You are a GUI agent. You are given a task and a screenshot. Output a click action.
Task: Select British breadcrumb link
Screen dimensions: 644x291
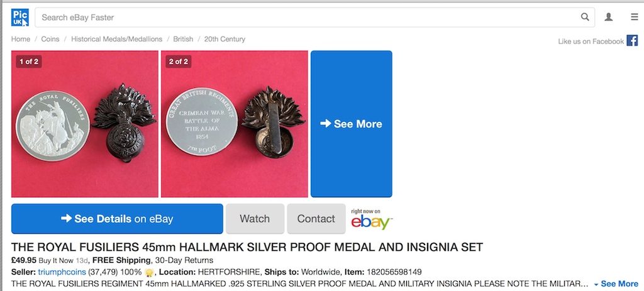pyautogui.click(x=183, y=40)
